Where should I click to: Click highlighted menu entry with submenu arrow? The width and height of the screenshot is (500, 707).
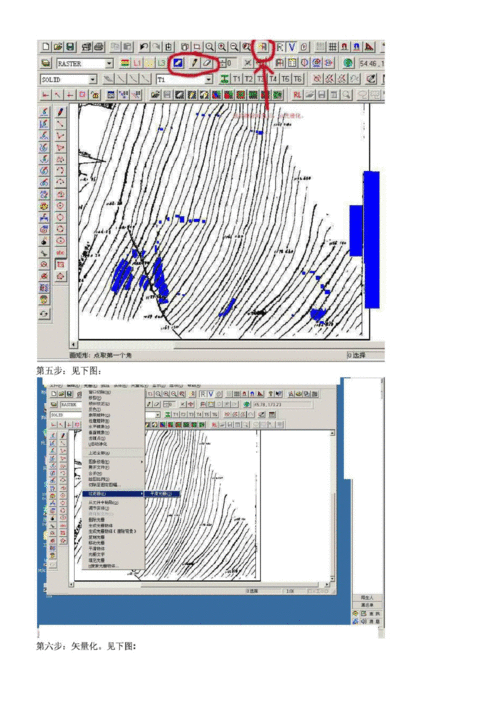114,494
